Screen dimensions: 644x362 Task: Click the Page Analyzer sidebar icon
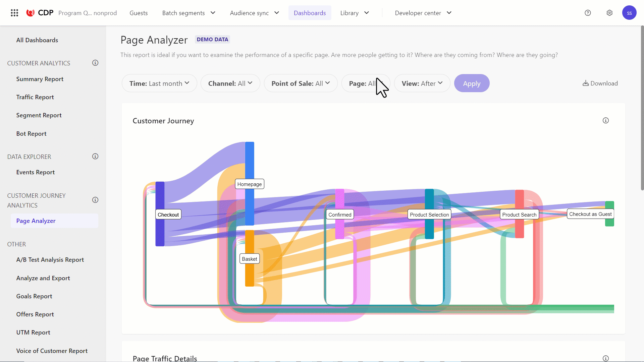36,221
